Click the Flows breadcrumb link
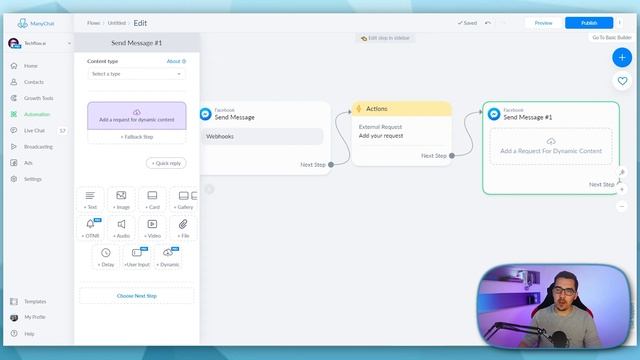Image resolution: width=640 pixels, height=360 pixels. [x=93, y=23]
